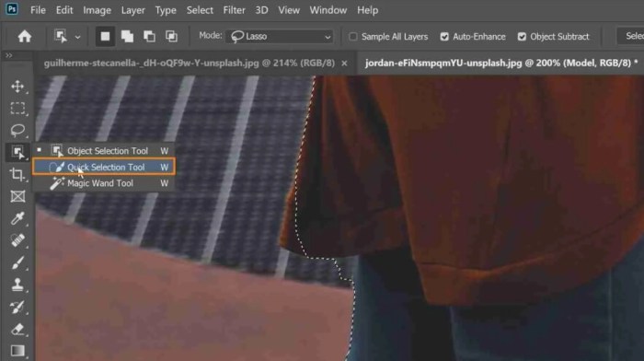Open the Window menu
The height and width of the screenshot is (361, 644).
(328, 10)
